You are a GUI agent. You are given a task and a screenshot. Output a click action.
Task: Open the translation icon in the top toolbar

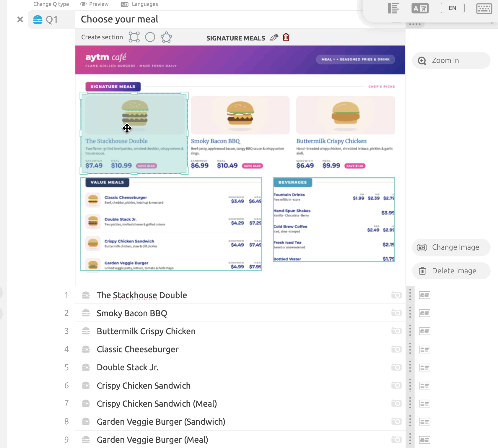[x=420, y=8]
